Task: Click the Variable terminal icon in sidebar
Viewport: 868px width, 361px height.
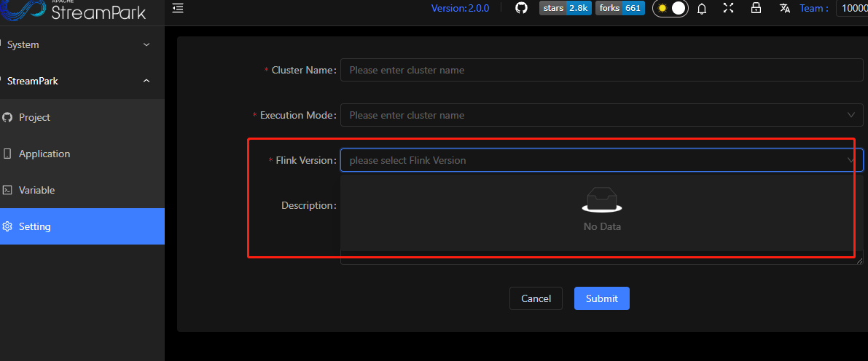Action: coord(7,190)
